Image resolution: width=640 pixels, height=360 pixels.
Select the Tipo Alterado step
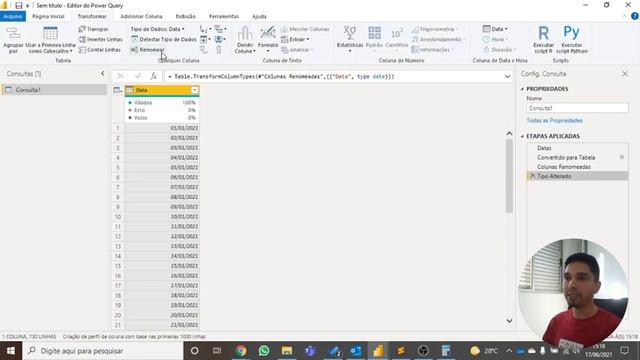point(577,176)
